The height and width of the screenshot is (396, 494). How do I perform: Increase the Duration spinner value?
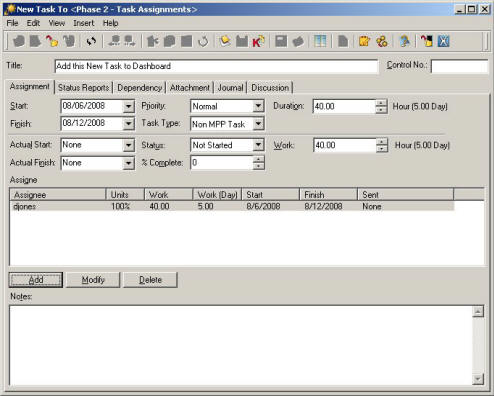pos(381,103)
